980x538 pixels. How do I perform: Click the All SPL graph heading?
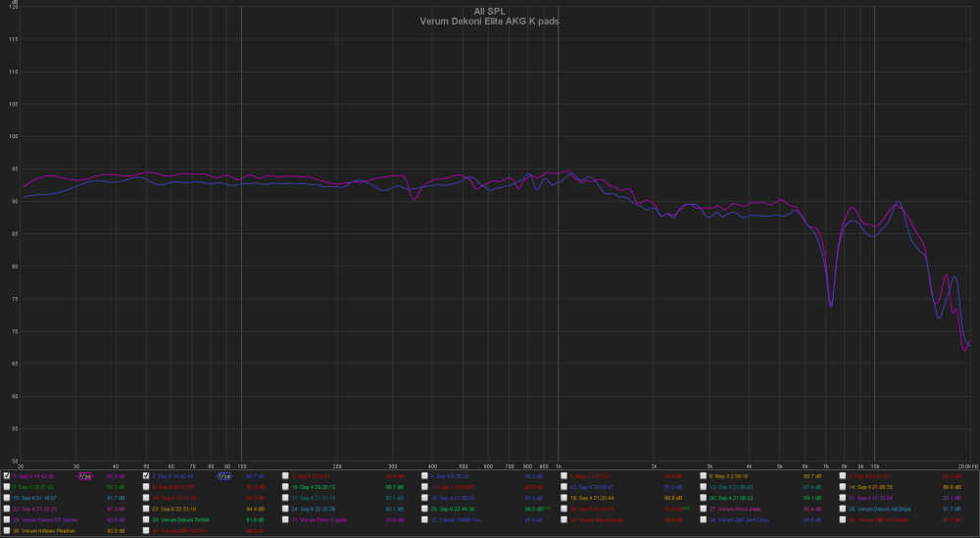coord(489,11)
